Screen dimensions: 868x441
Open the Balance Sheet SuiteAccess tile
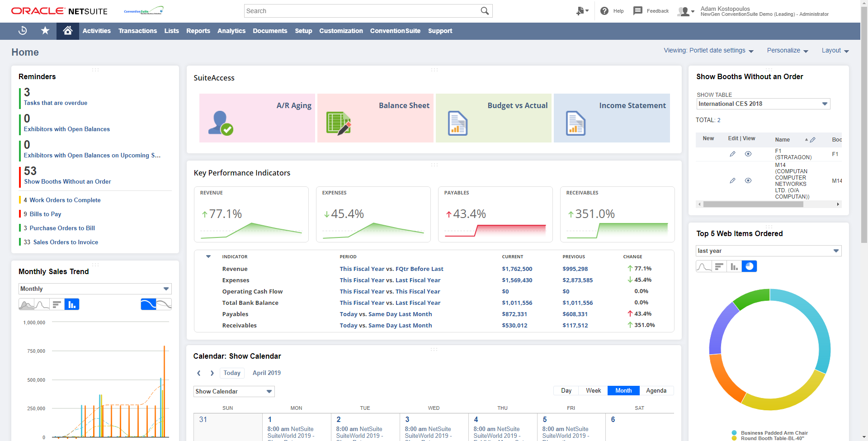click(x=375, y=118)
